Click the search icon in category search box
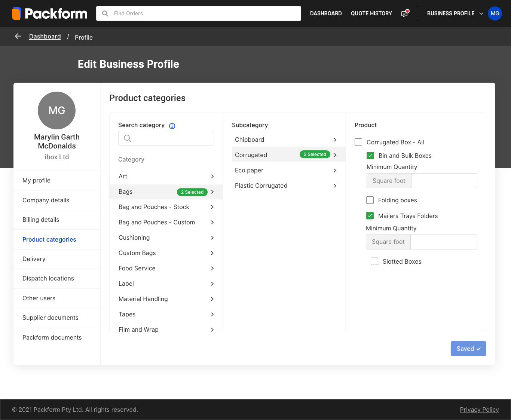Viewport: 511px width, 420px height. 128,138
